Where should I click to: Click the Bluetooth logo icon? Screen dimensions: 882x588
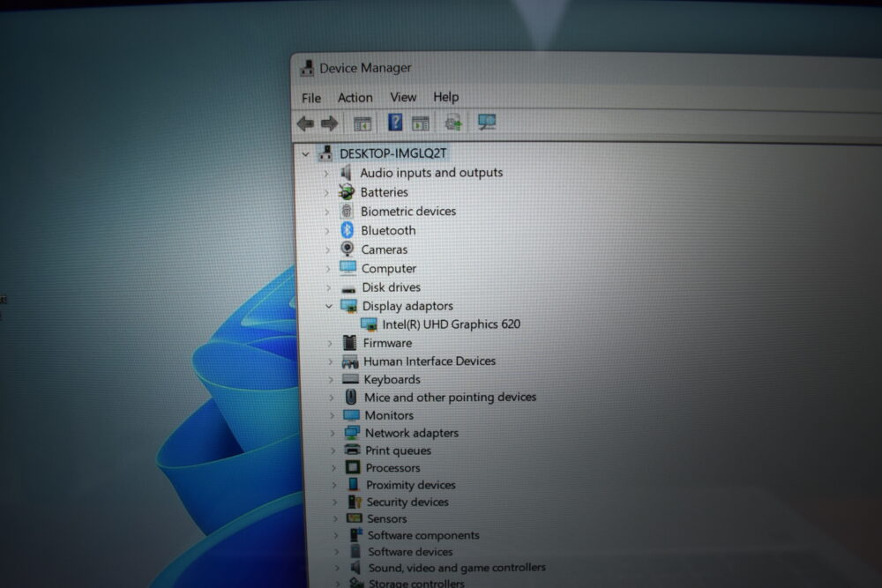click(x=348, y=230)
